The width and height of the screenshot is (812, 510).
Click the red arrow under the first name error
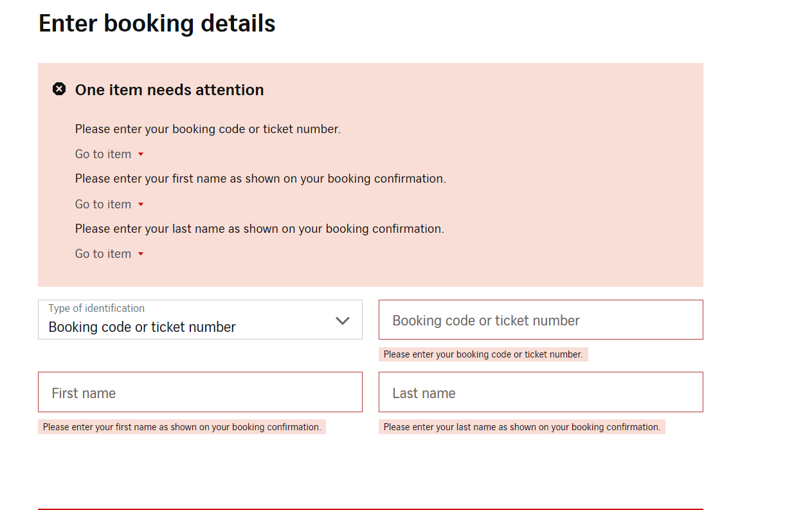(141, 205)
